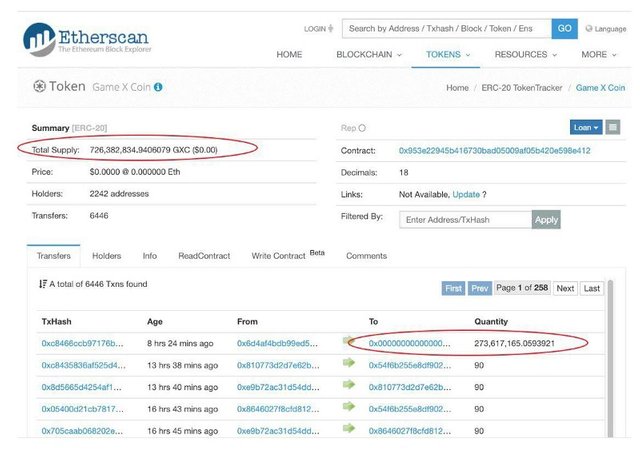Screen dimensions: 640x450
Task: Click the Page 1 of 258 indicator
Action: (x=522, y=288)
